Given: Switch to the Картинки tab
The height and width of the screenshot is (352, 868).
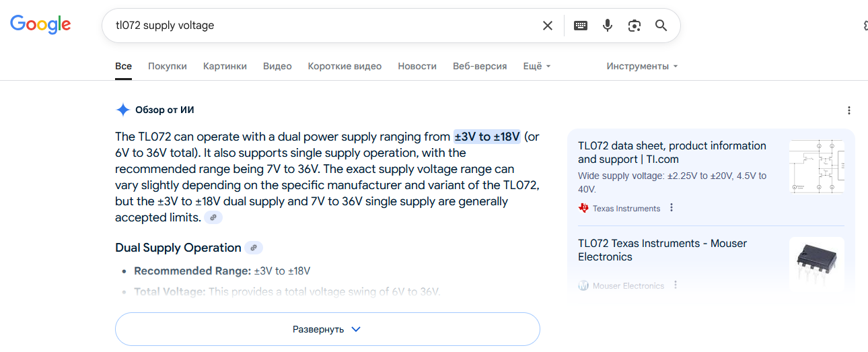Looking at the screenshot, I should pos(225,66).
